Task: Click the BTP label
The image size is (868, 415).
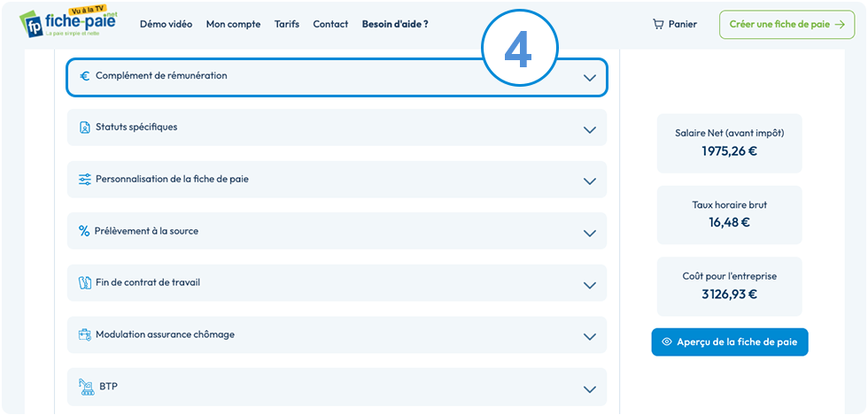Action: [108, 386]
